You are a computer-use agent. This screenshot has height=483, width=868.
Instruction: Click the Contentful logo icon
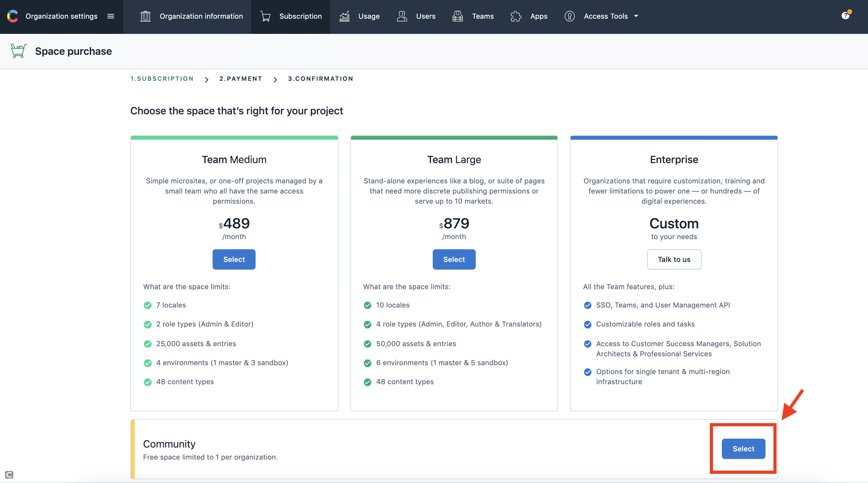(x=12, y=16)
